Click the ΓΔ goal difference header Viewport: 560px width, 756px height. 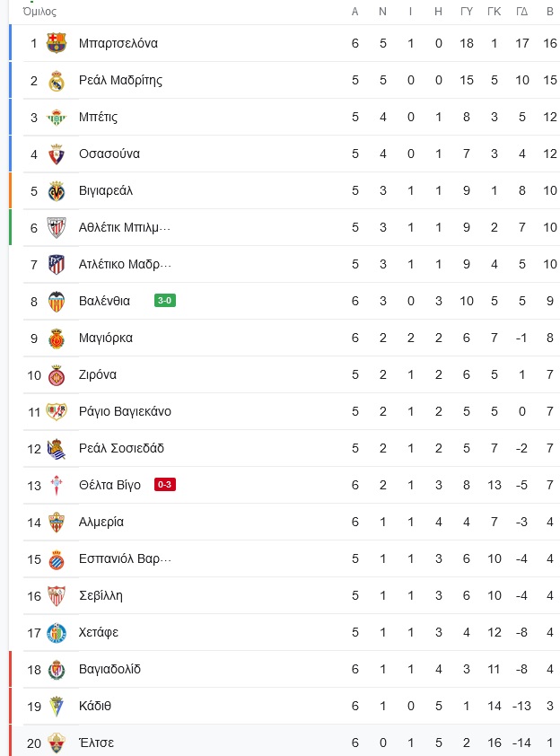[522, 11]
